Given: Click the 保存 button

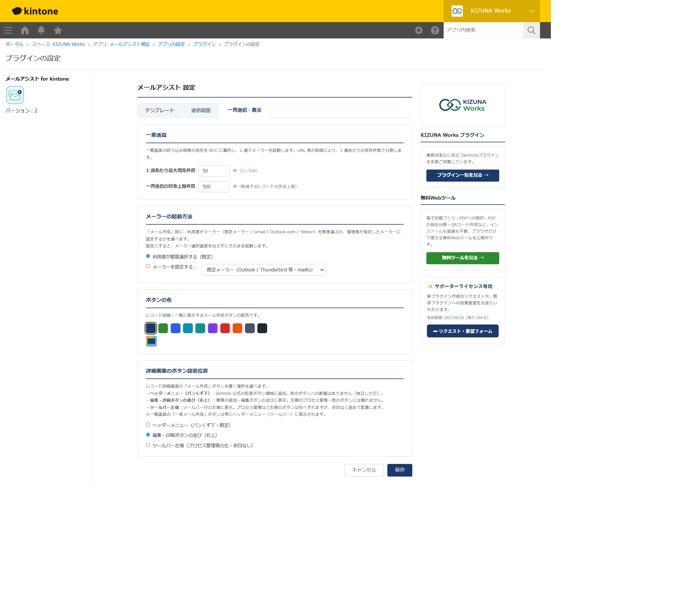Looking at the screenshot, I should click(x=399, y=470).
